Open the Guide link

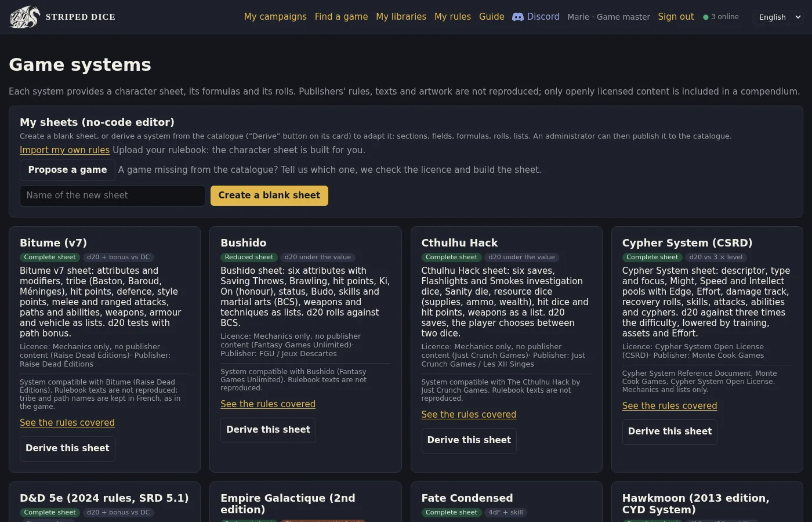(492, 17)
